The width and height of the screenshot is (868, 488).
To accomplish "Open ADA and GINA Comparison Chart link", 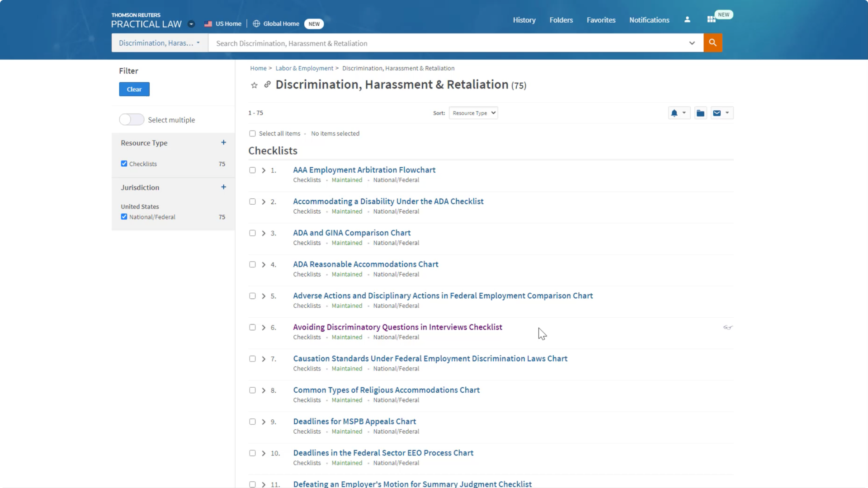I will tap(352, 233).
